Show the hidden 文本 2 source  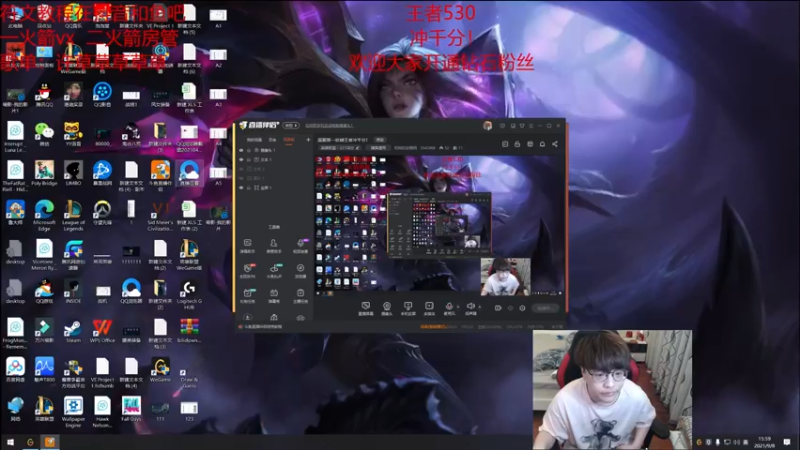click(x=241, y=169)
